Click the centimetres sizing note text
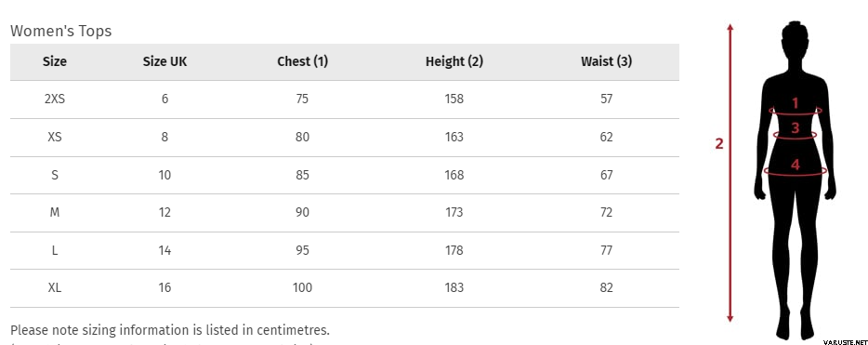Image resolution: width=868 pixels, height=345 pixels. tap(170, 331)
